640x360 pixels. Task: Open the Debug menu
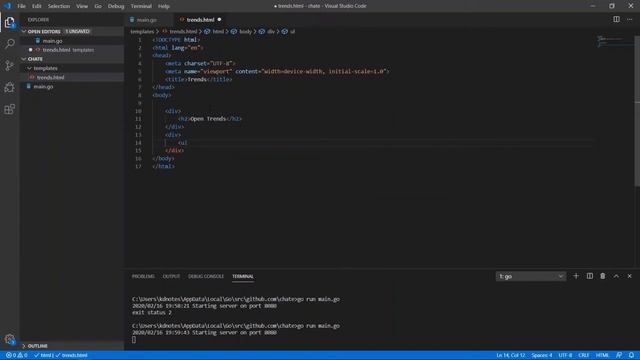point(116,6)
